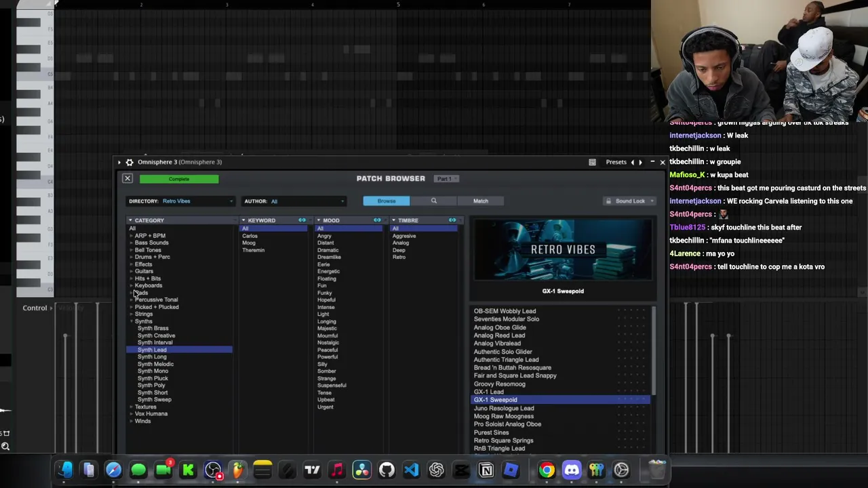Switch to FL Studio in the Dock
This screenshot has width=868, height=488.
238,470
